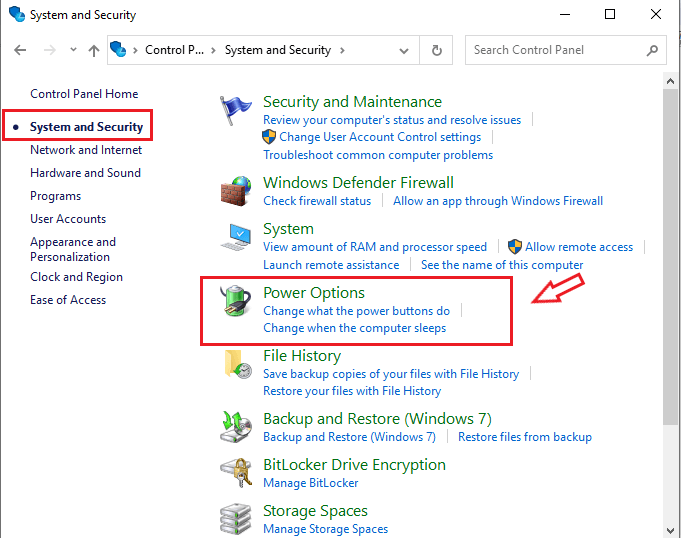Click the BitLocker padlock drive icon
Screen dimensions: 681x538
(236, 473)
